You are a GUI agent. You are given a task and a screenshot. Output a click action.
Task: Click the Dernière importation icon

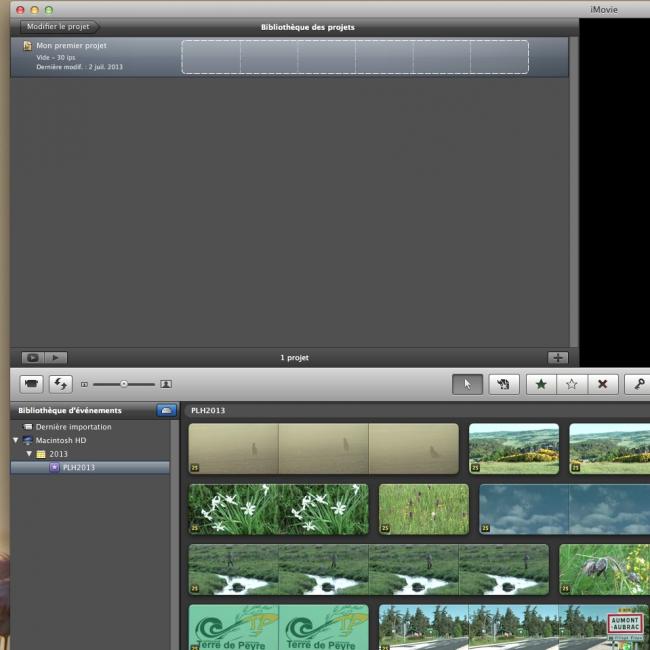(28, 427)
